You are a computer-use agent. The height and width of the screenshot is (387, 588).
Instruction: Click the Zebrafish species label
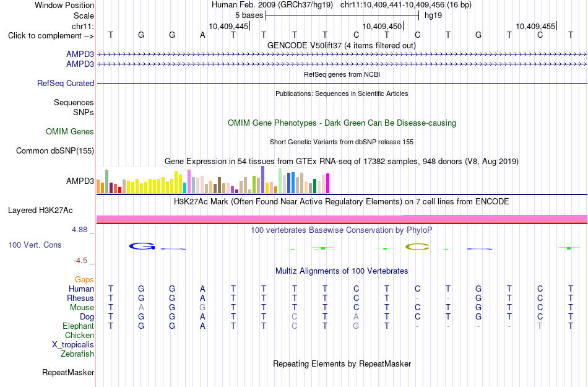tap(77, 354)
